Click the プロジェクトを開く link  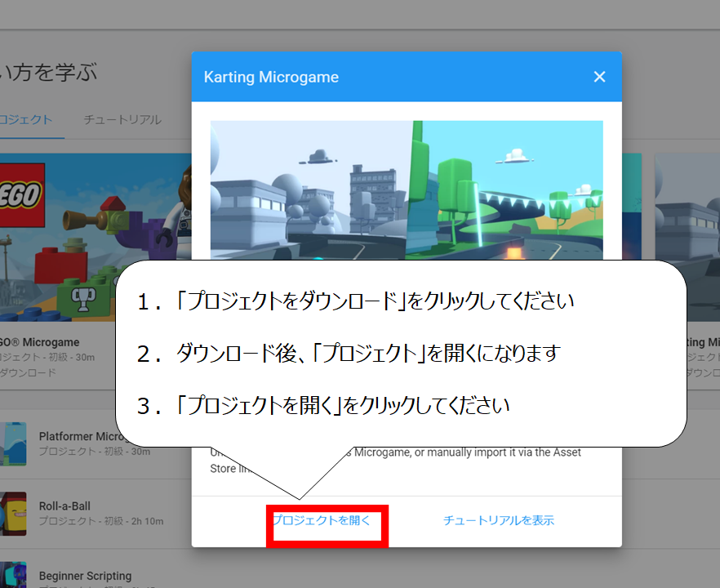click(322, 520)
